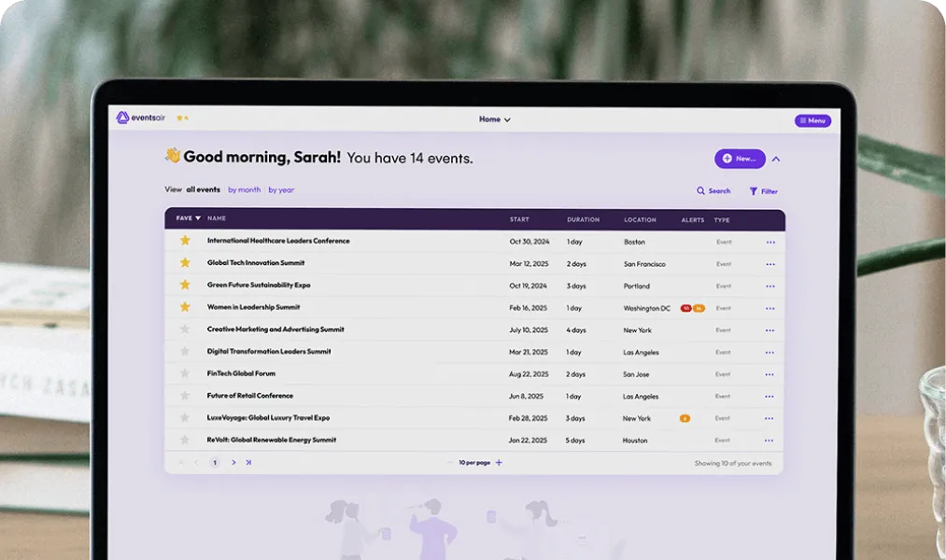Click the Houston location cell
This screenshot has height=560, width=946.
(x=635, y=440)
